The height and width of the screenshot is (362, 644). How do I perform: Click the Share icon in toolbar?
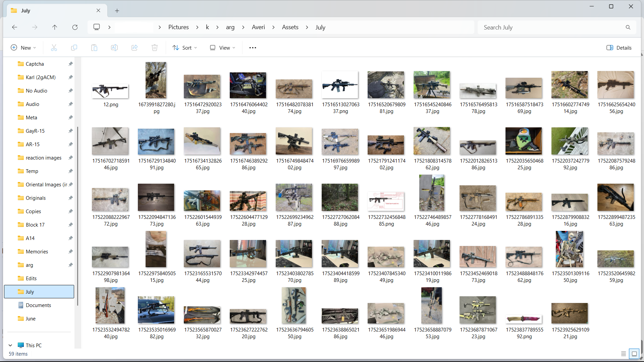[x=135, y=48]
